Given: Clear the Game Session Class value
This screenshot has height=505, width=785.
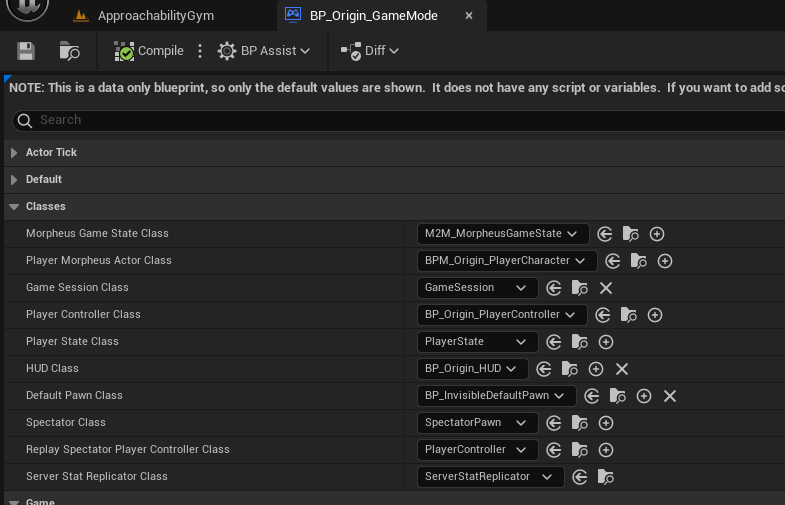Looking at the screenshot, I should (605, 288).
